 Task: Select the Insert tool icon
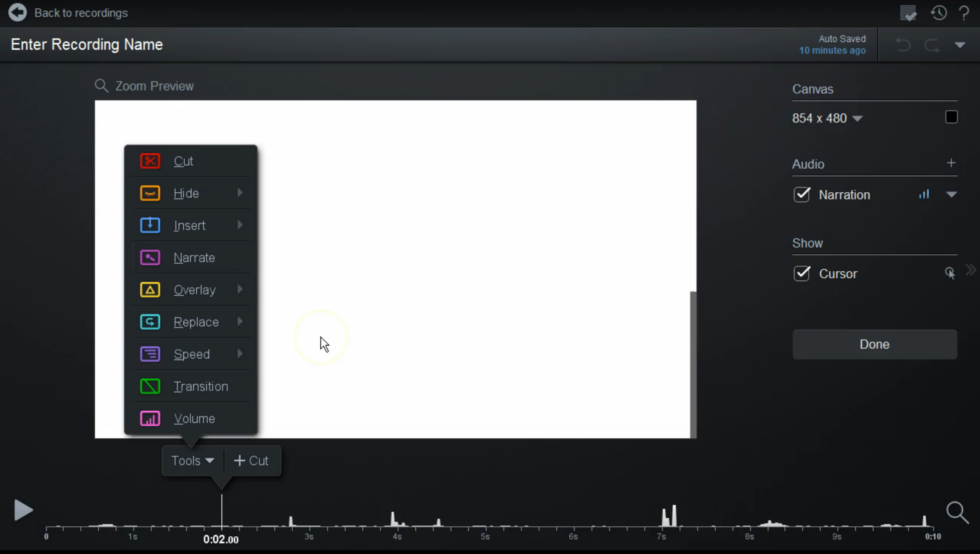[x=150, y=226]
